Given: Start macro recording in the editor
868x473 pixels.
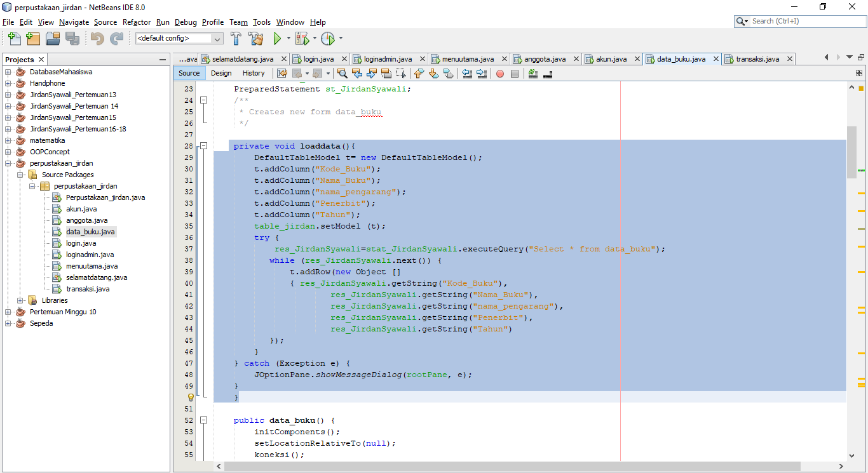Looking at the screenshot, I should (x=499, y=74).
